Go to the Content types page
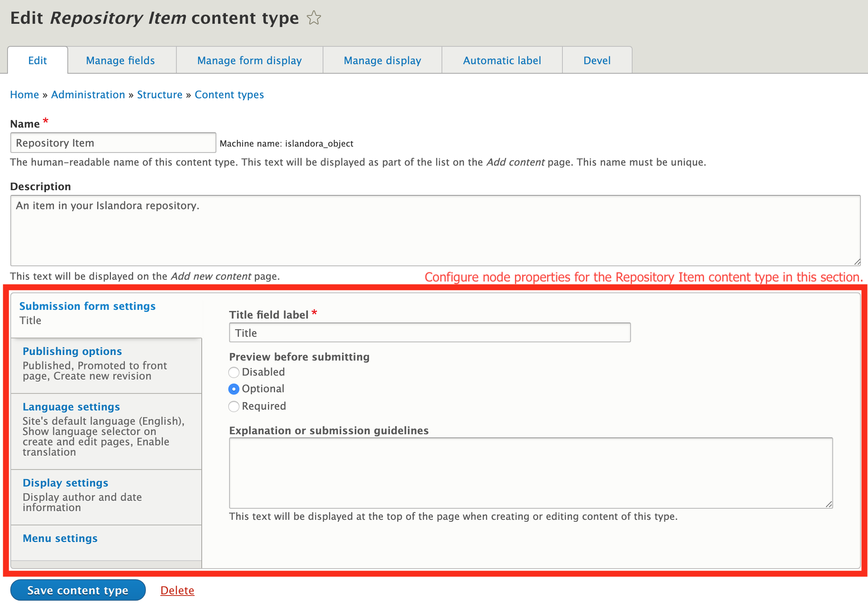 pyautogui.click(x=229, y=94)
